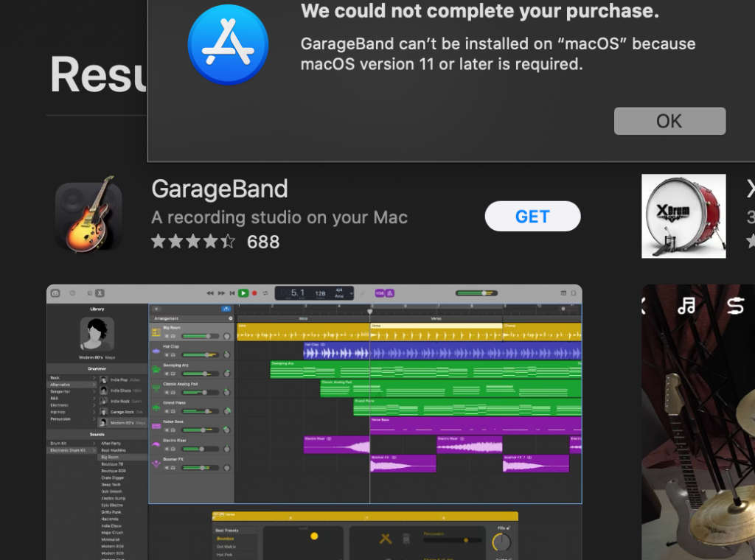Image resolution: width=755 pixels, height=560 pixels.
Task: Click the drummer avatar in Library panel
Action: (x=97, y=334)
